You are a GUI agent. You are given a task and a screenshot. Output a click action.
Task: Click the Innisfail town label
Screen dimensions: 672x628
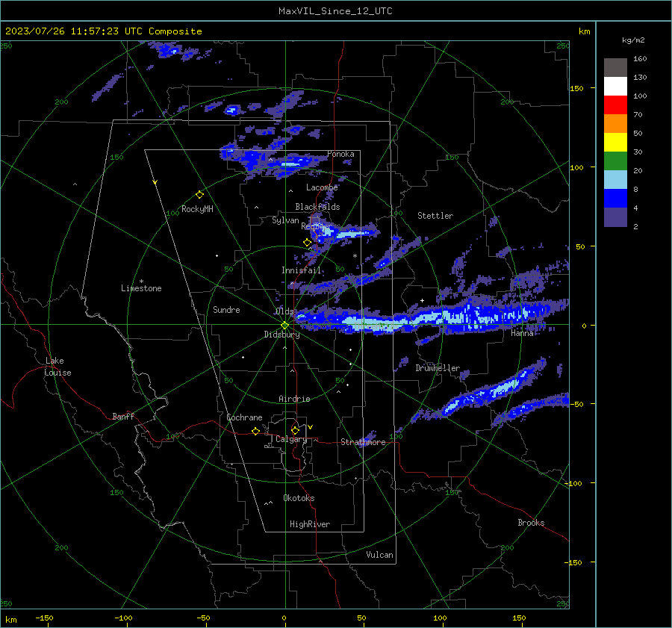coord(301,270)
